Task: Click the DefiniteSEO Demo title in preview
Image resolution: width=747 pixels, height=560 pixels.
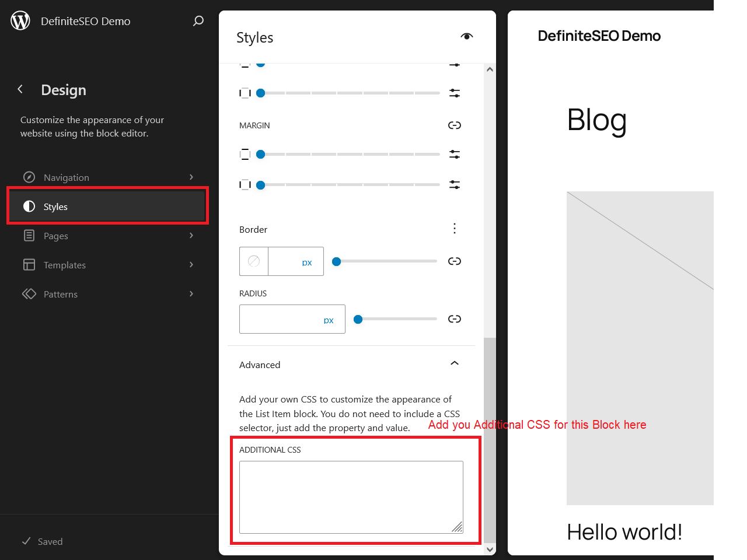Action: [599, 36]
